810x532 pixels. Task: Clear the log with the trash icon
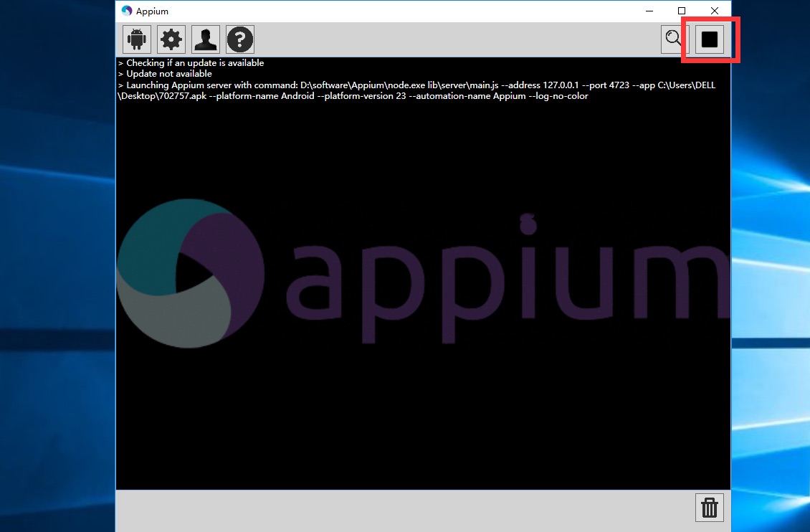pyautogui.click(x=709, y=507)
